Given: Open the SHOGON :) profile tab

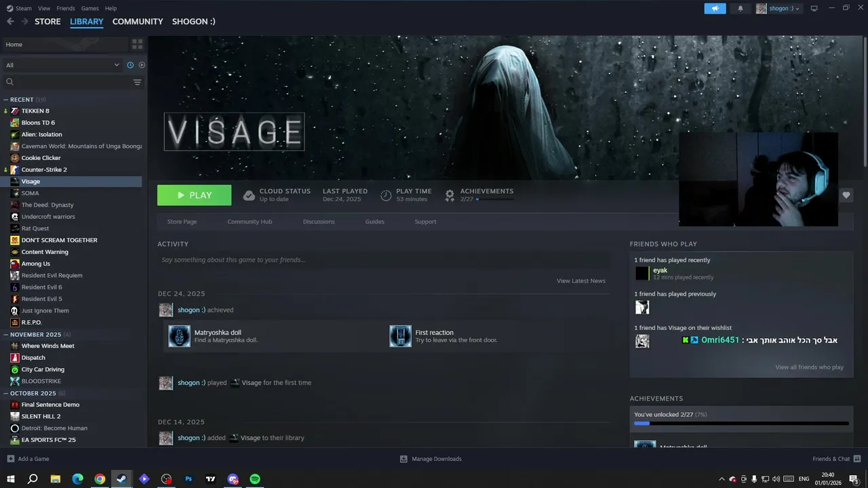Looking at the screenshot, I should tap(194, 22).
